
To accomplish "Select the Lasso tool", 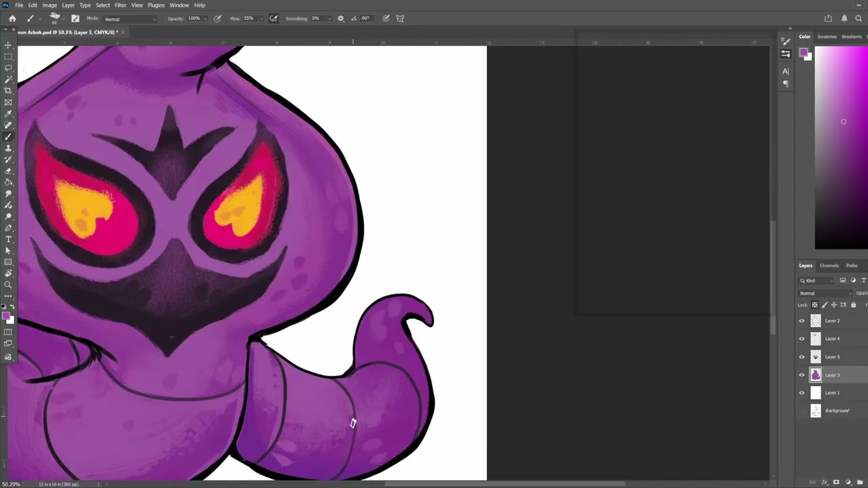I will coord(8,68).
